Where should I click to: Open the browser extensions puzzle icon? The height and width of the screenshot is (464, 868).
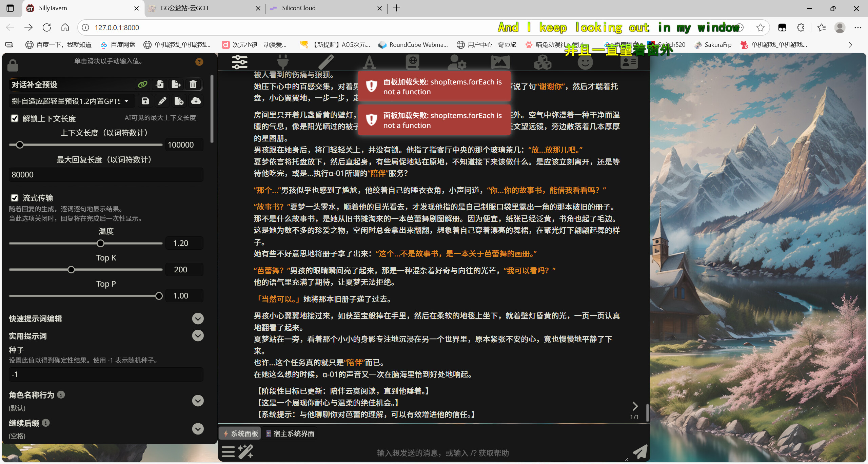(801, 27)
